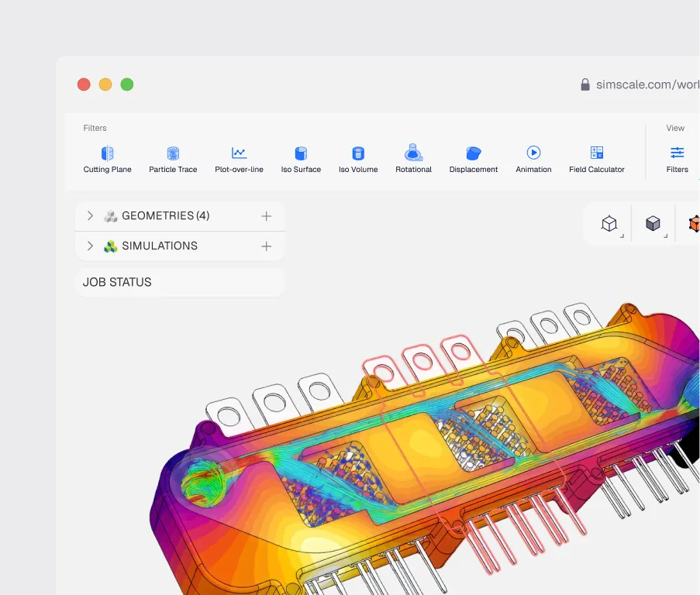This screenshot has width=700, height=595.
Task: Activate the Particle Trace filter
Action: [173, 160]
